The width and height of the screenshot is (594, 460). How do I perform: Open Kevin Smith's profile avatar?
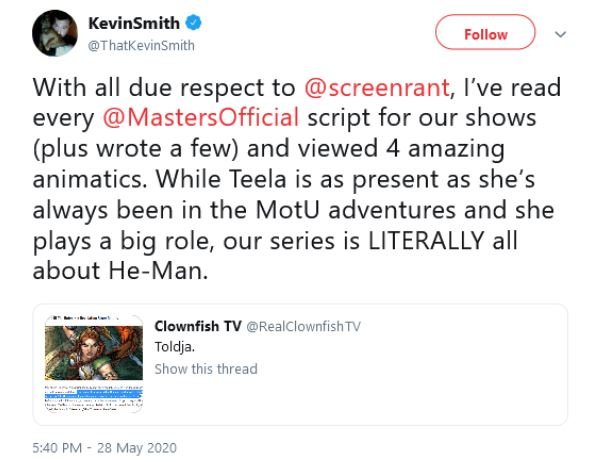pos(55,33)
